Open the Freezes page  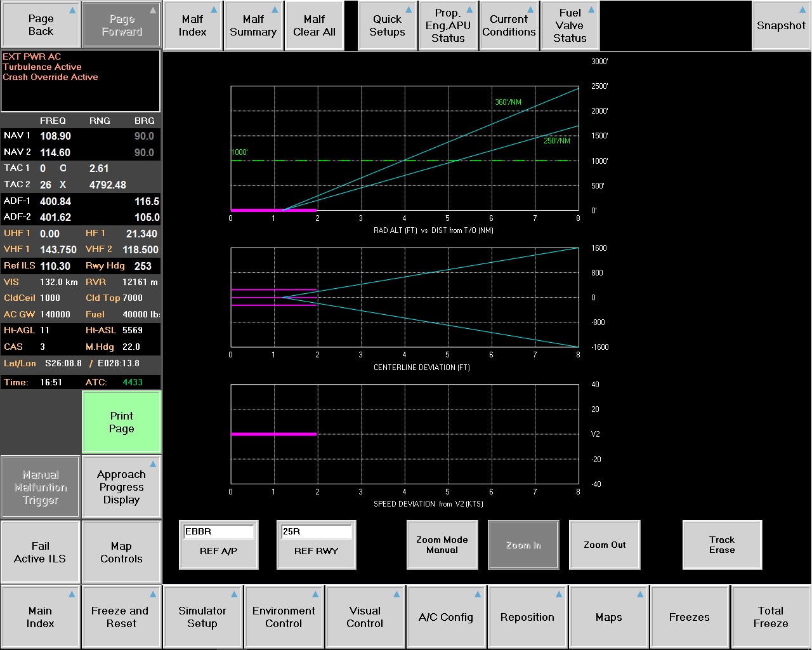click(690, 617)
